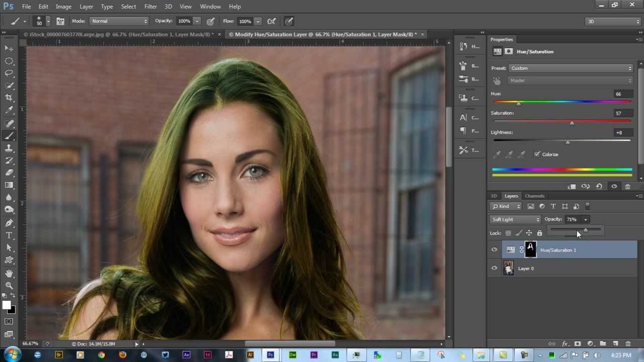Open the Character panel from the dock

point(470,117)
